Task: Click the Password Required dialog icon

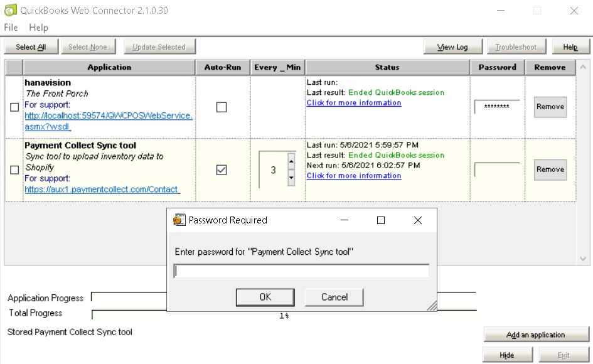Action: [x=179, y=220]
